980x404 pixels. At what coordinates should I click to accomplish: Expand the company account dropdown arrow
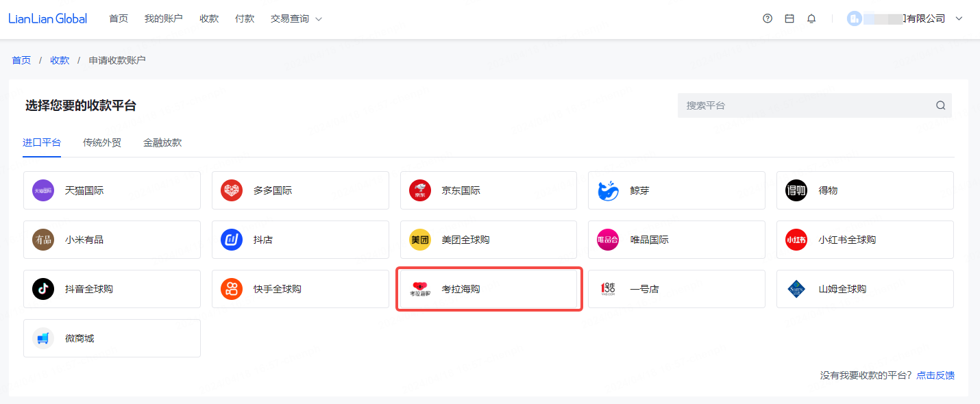959,18
